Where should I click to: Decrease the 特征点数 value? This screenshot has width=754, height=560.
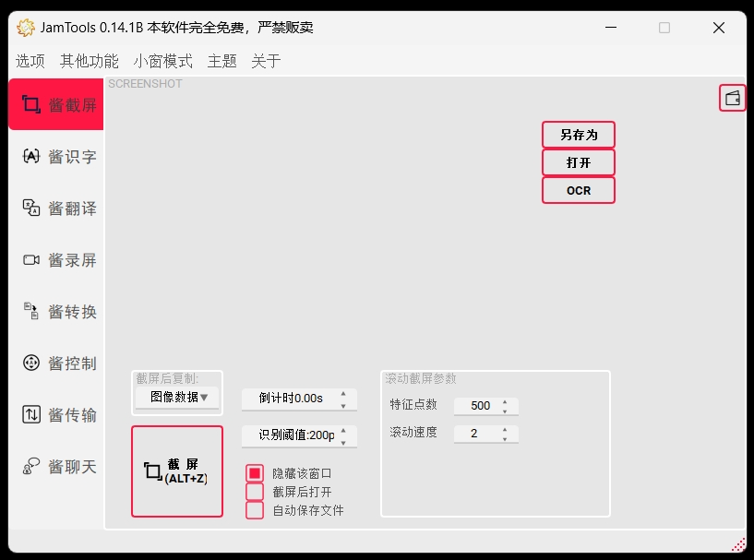pos(505,411)
